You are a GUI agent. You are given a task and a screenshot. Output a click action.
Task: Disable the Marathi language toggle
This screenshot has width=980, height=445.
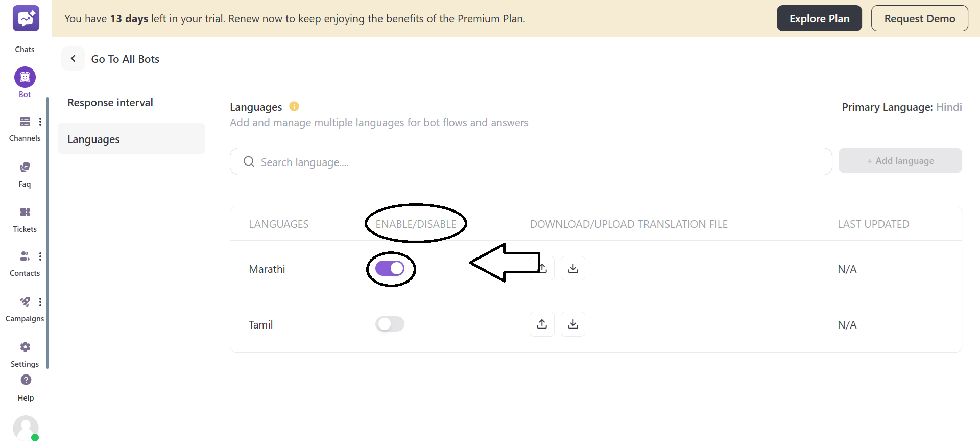coord(391,268)
